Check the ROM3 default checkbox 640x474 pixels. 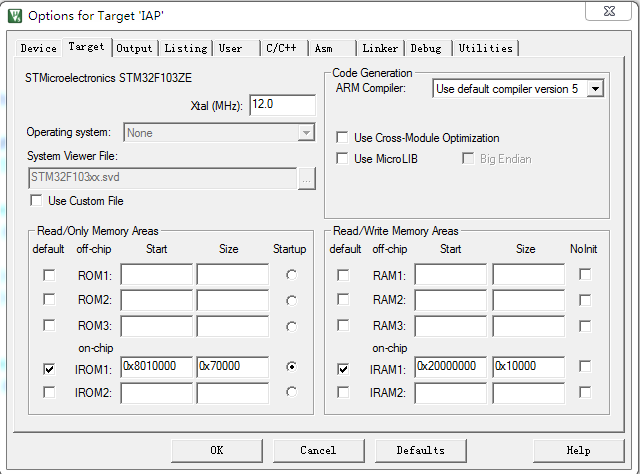[x=49, y=325]
